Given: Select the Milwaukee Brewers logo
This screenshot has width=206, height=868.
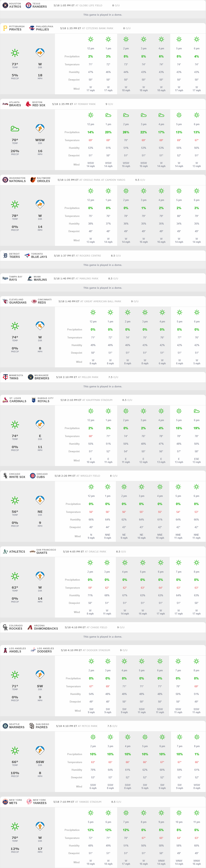Looking at the screenshot, I should (x=31, y=377).
